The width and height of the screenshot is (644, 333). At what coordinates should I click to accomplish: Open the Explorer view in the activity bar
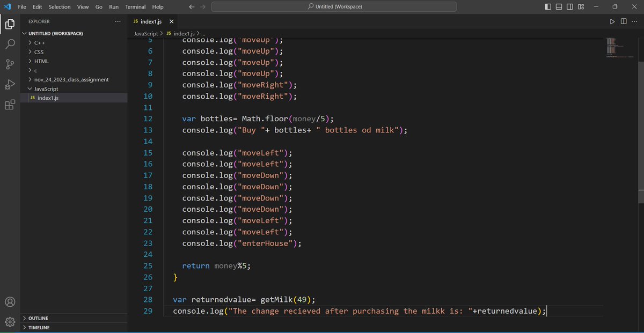10,24
